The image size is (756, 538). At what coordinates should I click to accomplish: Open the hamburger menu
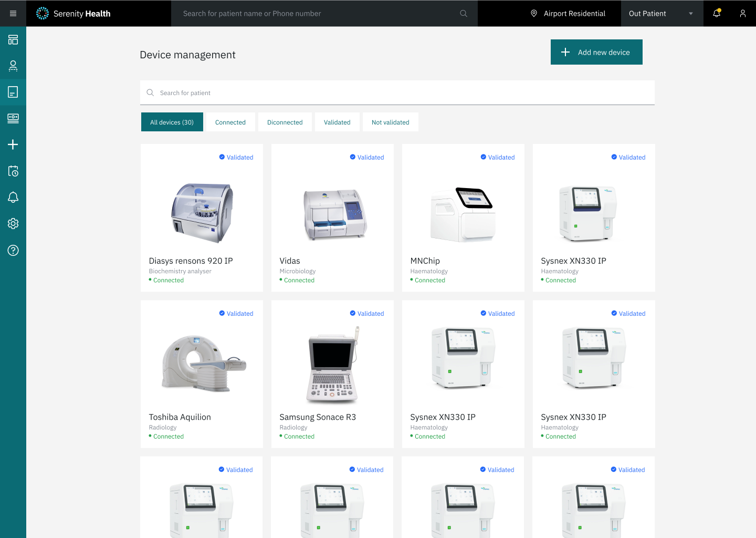[x=13, y=14]
